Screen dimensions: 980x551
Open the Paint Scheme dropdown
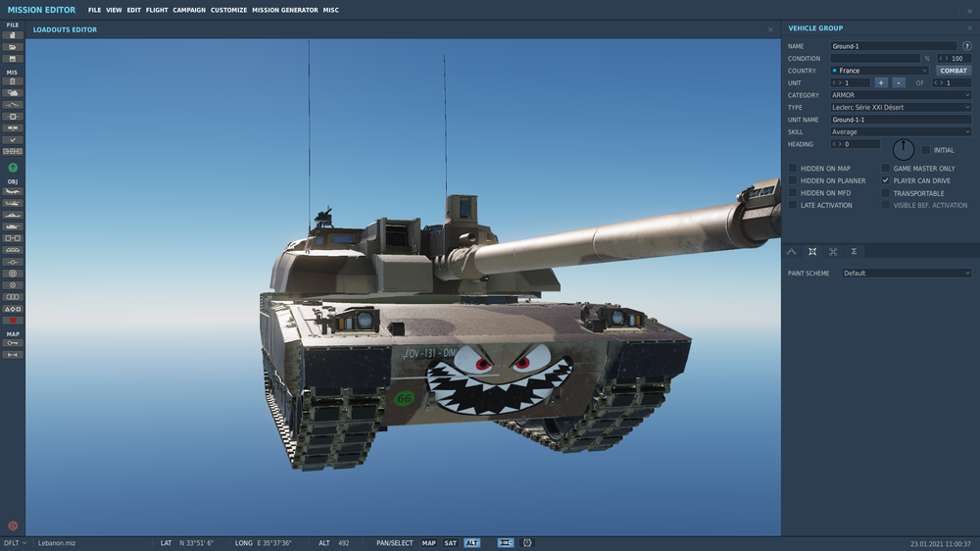pos(906,274)
